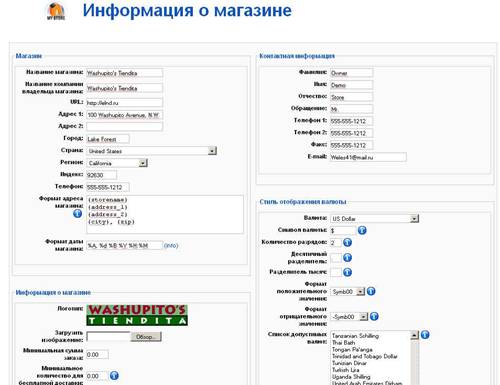Image resolution: width=500 pixels, height=385 pixels.
Task: Click the store logo icon beside the page title
Action: point(56,12)
